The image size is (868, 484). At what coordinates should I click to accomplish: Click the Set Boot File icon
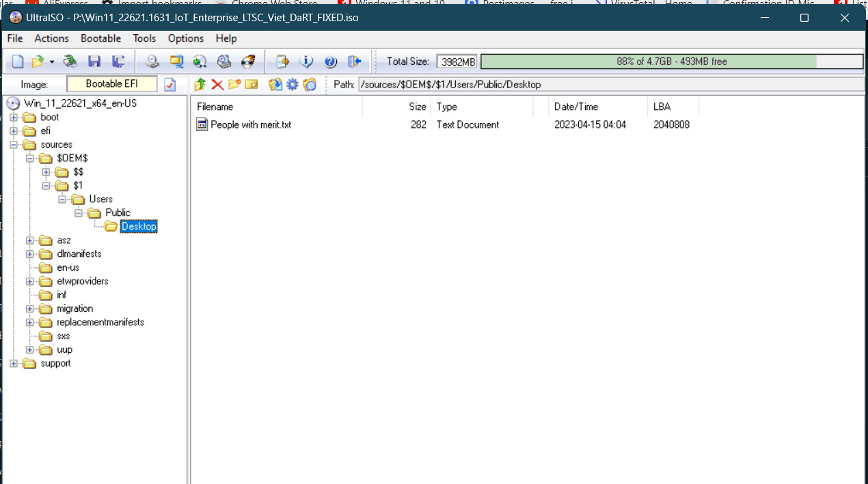[310, 85]
